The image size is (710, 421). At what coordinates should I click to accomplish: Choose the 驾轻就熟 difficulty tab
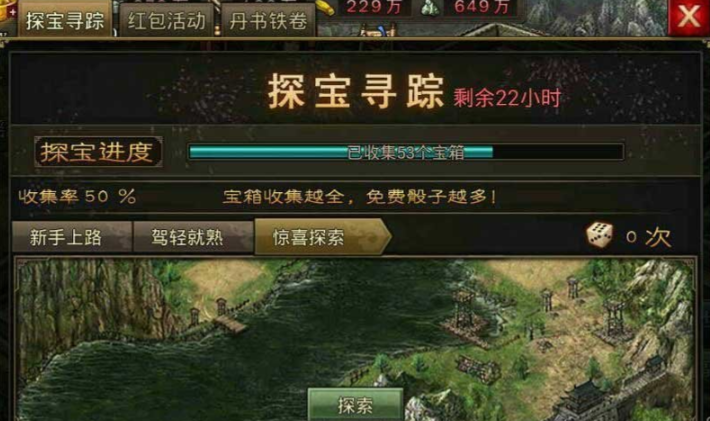coord(187,237)
